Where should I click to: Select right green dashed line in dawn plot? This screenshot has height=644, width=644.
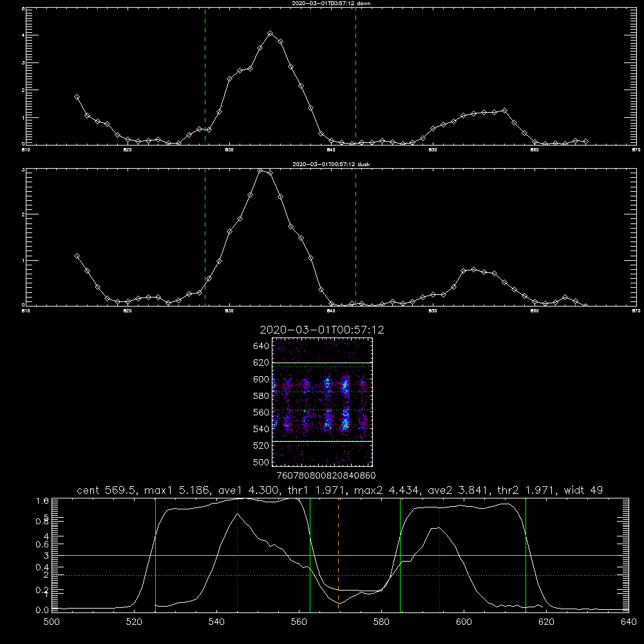click(355, 76)
